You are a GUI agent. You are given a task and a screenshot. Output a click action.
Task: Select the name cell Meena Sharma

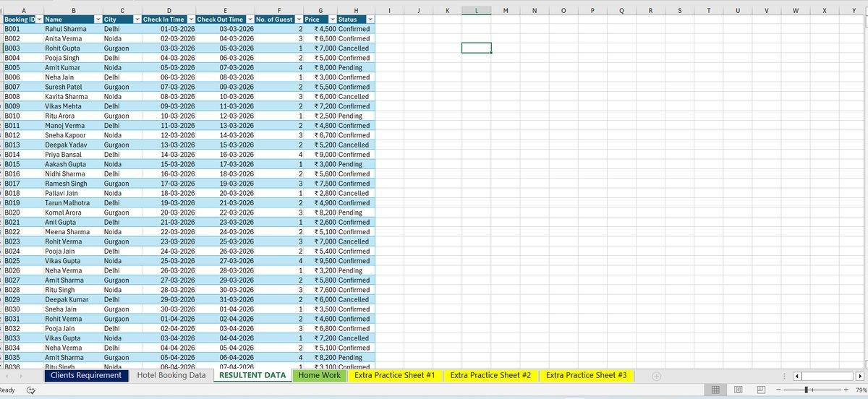(x=72, y=231)
